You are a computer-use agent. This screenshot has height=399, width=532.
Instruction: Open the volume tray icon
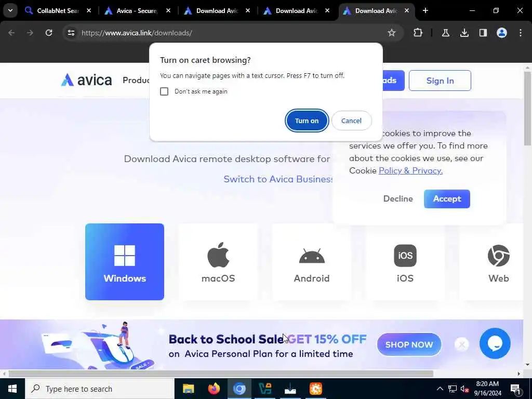point(464,389)
